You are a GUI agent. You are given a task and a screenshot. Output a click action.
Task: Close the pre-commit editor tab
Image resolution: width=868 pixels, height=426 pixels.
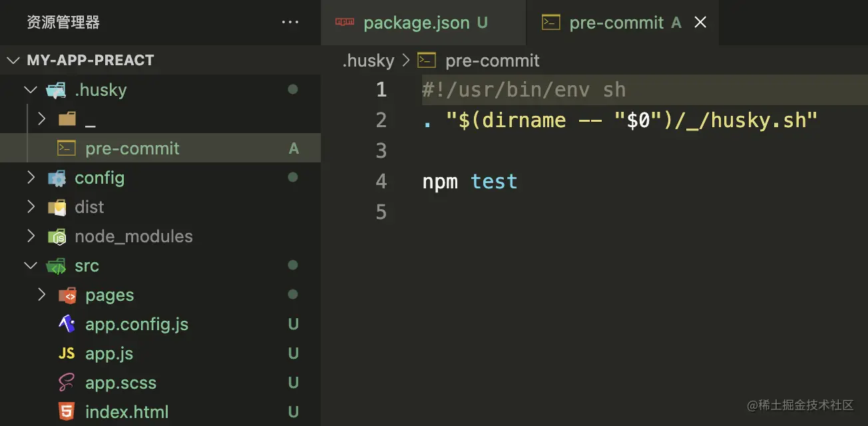(700, 22)
